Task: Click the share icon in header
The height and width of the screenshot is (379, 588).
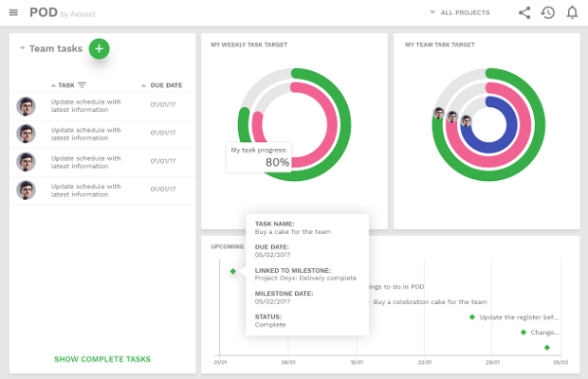Action: coord(524,13)
